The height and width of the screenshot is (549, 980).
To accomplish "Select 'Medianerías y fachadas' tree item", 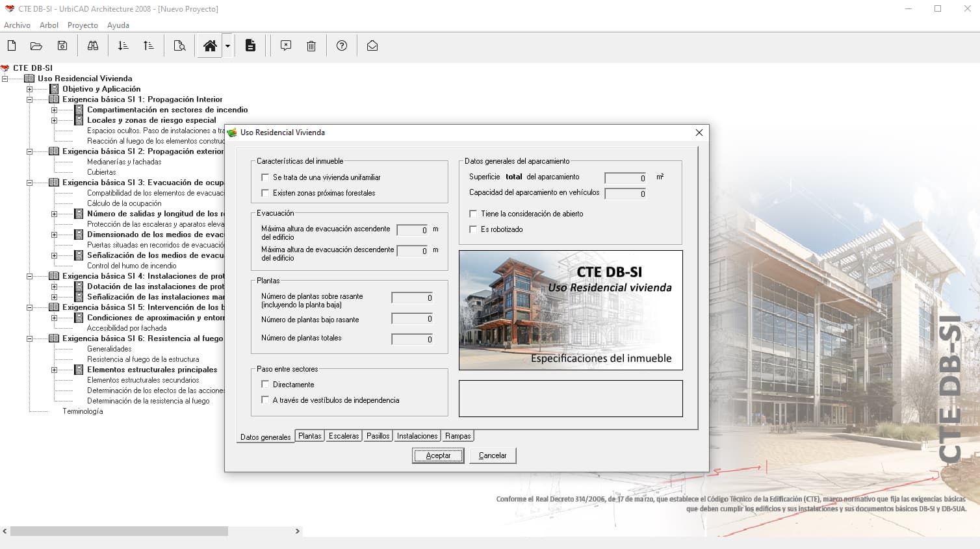I will pos(124,162).
